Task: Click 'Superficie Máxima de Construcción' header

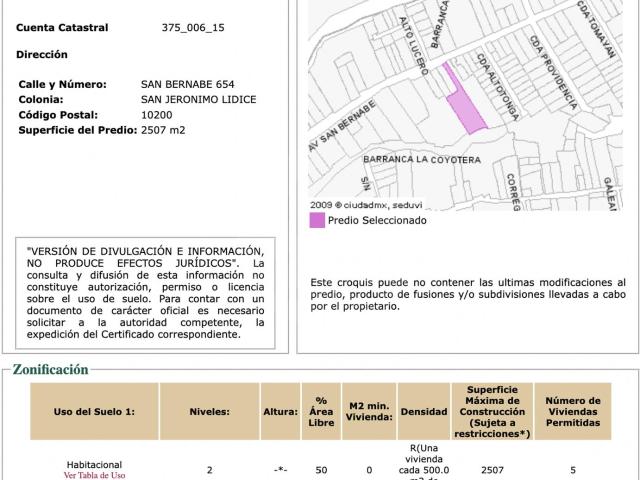Action: pos(492,411)
